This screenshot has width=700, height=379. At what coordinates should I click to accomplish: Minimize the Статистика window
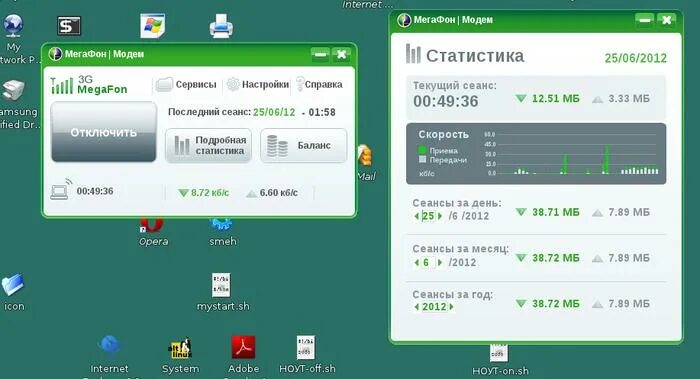(x=644, y=20)
